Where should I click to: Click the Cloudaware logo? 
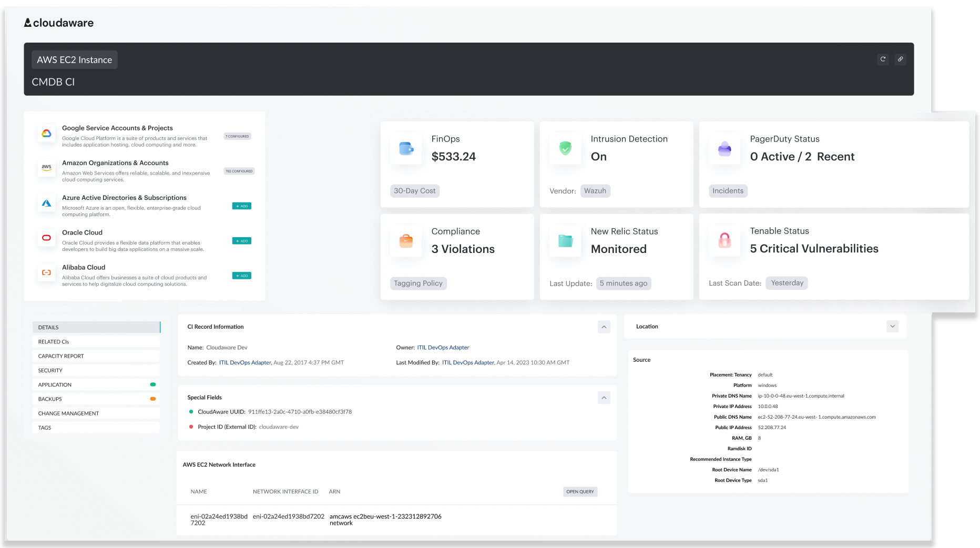tap(59, 23)
